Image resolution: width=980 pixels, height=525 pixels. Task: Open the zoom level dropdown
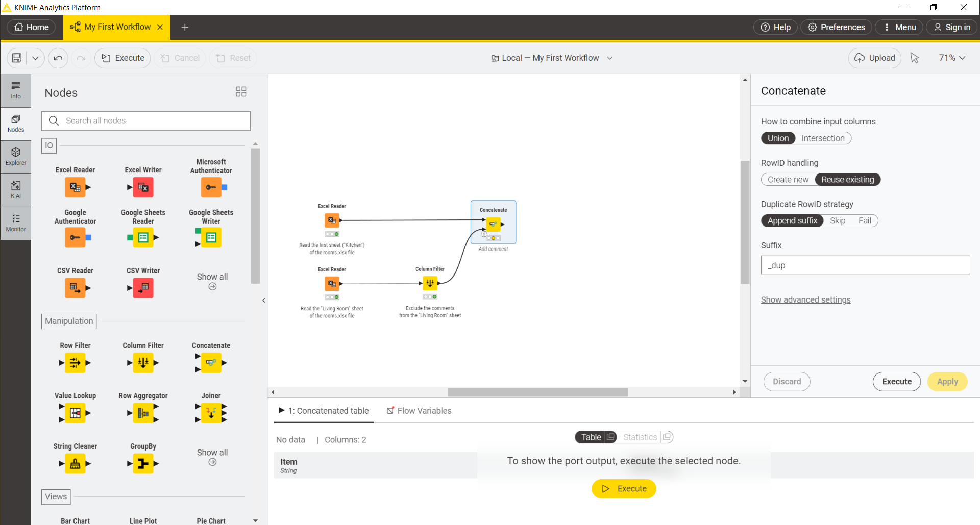[x=951, y=58]
